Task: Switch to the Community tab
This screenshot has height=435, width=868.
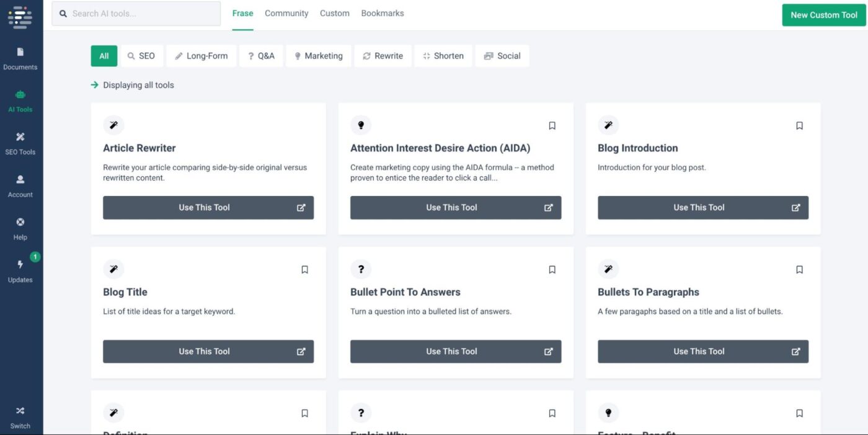Action: (x=286, y=13)
